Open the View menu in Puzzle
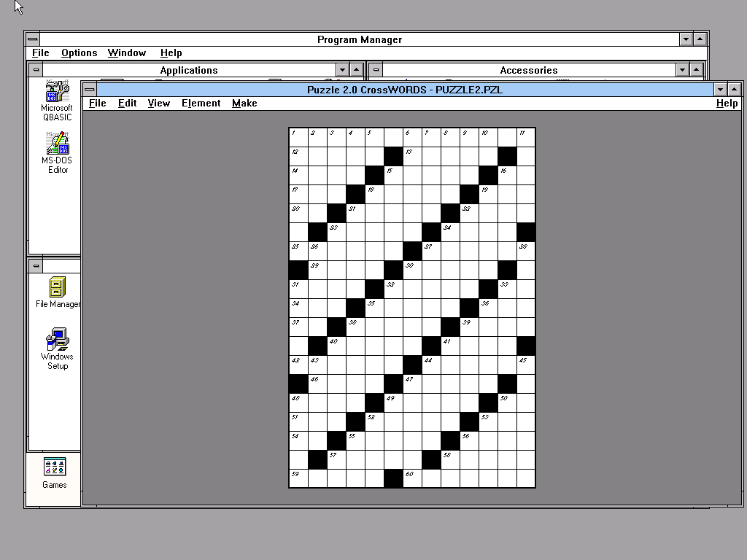747x560 pixels. (x=158, y=103)
